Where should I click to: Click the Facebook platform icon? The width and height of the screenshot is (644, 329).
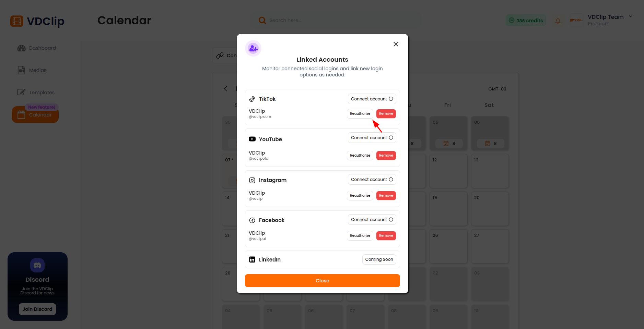253,220
